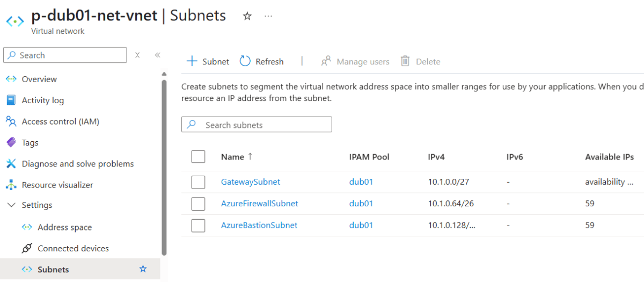Click the Resource visualizer icon
644x282 pixels.
[11, 185]
